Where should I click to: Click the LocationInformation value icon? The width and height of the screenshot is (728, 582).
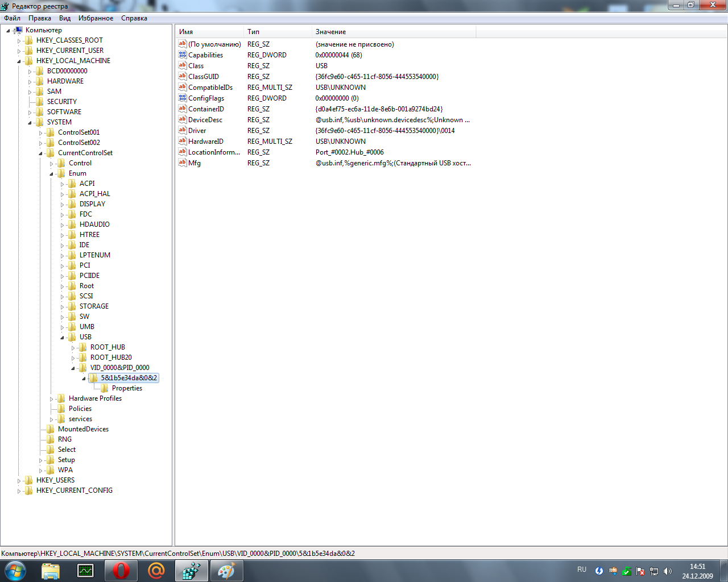[x=183, y=152]
